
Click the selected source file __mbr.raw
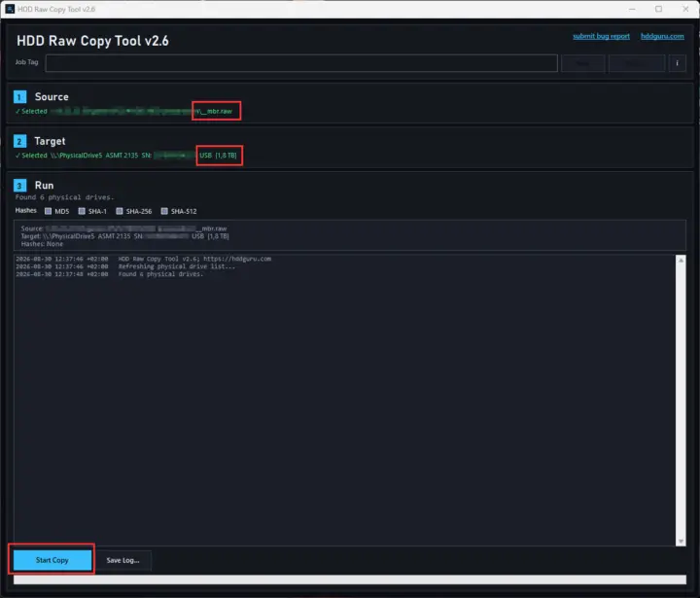coord(216,111)
